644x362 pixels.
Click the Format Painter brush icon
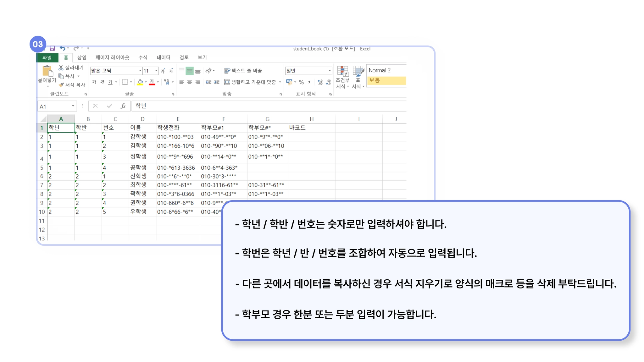[61, 85]
